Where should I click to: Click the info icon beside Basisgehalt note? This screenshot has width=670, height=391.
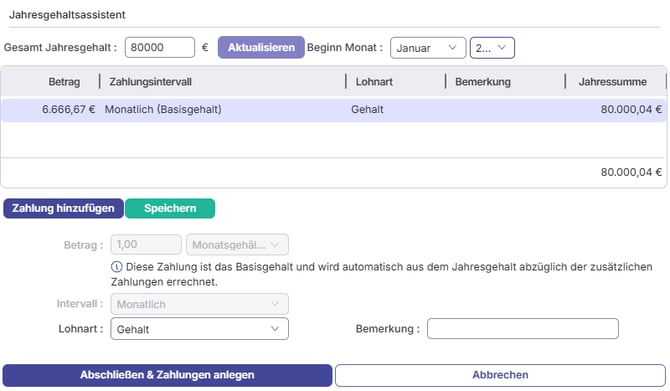point(116,267)
